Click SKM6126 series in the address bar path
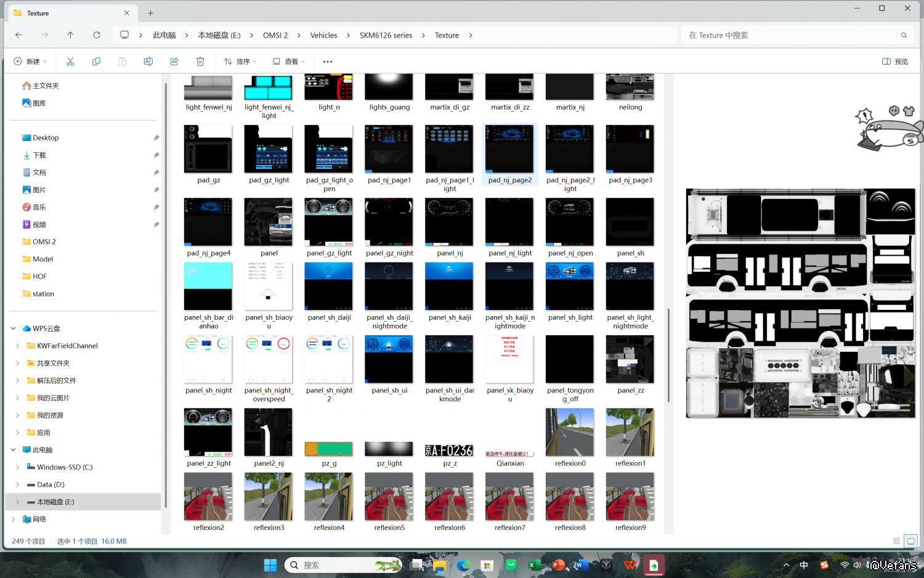The image size is (924, 578). (x=386, y=36)
